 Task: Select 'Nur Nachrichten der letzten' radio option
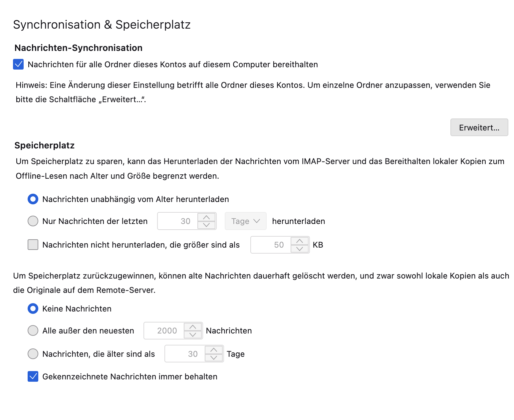pyautogui.click(x=33, y=221)
